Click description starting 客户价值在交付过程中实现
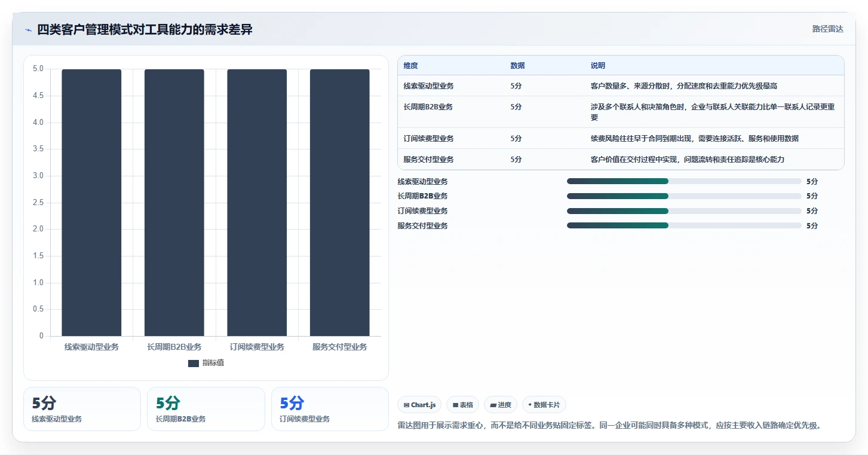868x455 pixels. tap(688, 160)
